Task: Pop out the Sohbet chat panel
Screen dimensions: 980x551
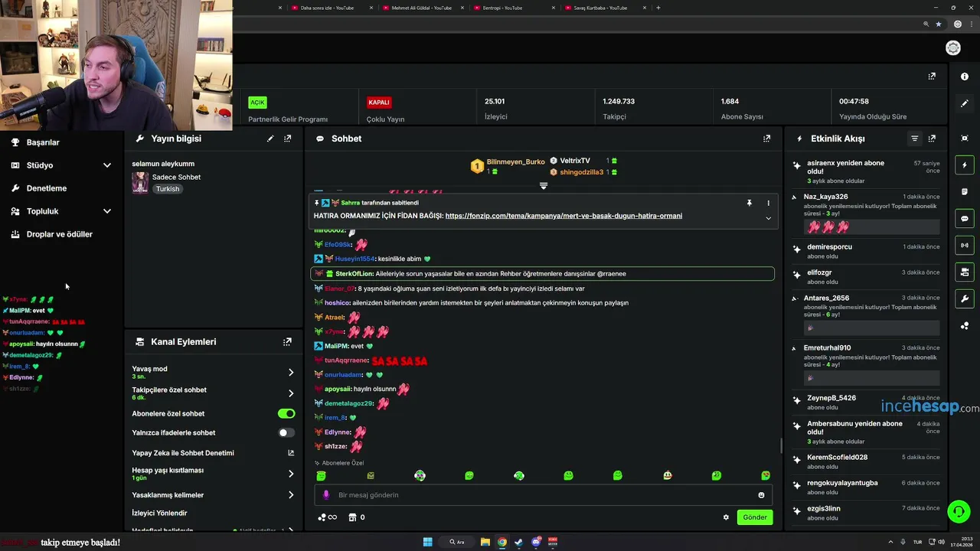Action: click(766, 139)
